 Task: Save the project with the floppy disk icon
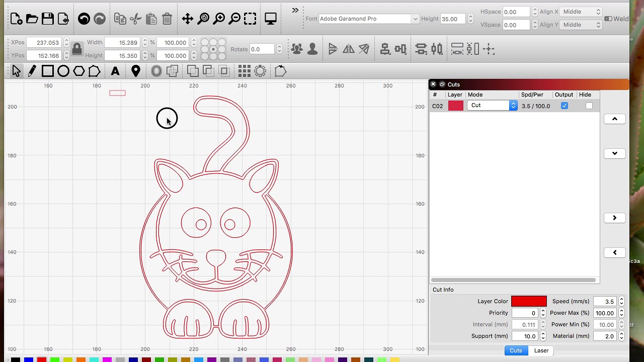[48, 19]
